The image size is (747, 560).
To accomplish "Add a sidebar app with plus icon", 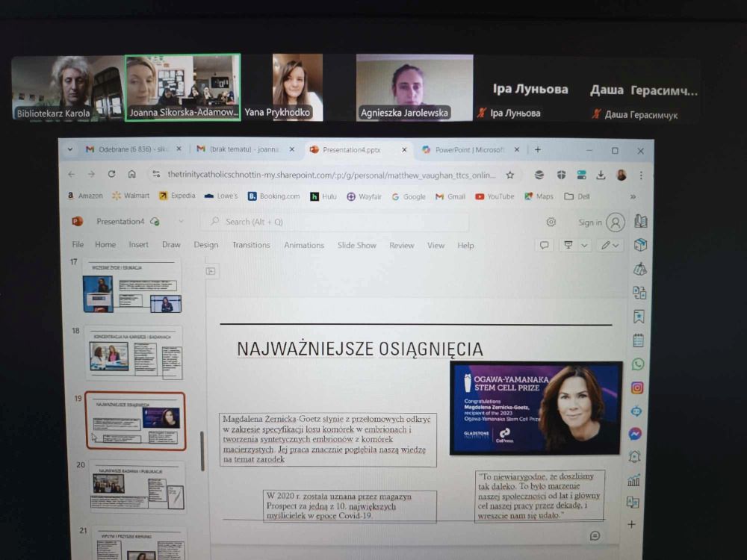I will pyautogui.click(x=632, y=524).
